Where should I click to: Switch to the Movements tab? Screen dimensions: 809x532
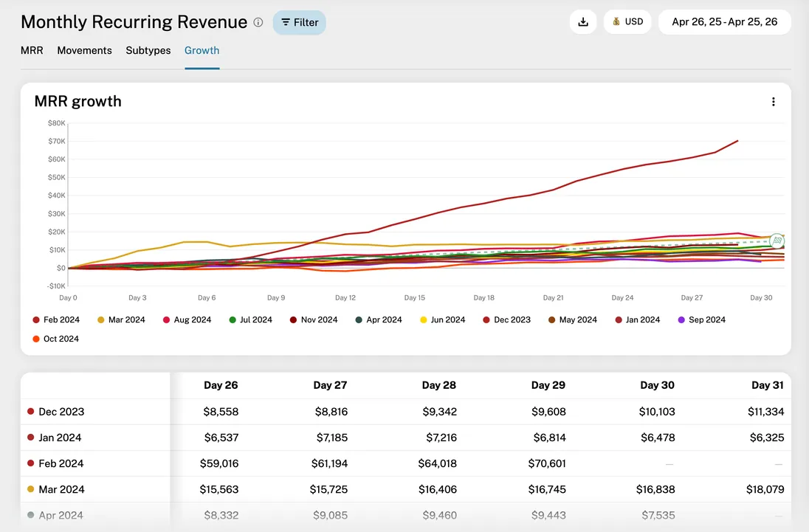point(85,50)
